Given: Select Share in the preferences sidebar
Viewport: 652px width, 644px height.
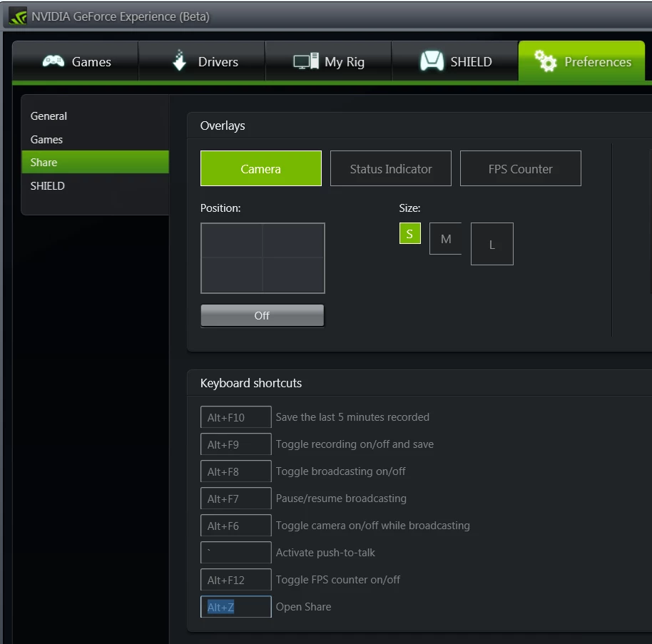Looking at the screenshot, I should 95,162.
